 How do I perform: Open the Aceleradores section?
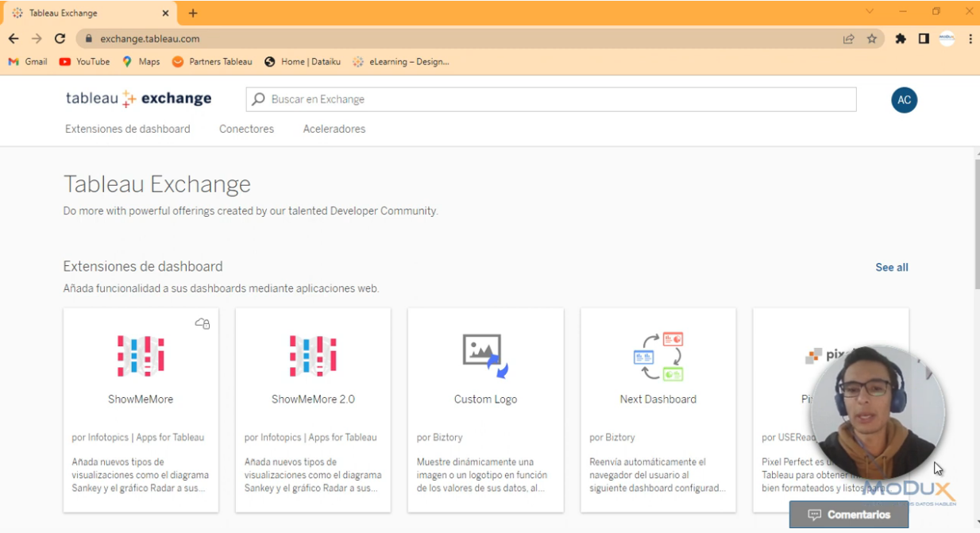pyautogui.click(x=334, y=129)
